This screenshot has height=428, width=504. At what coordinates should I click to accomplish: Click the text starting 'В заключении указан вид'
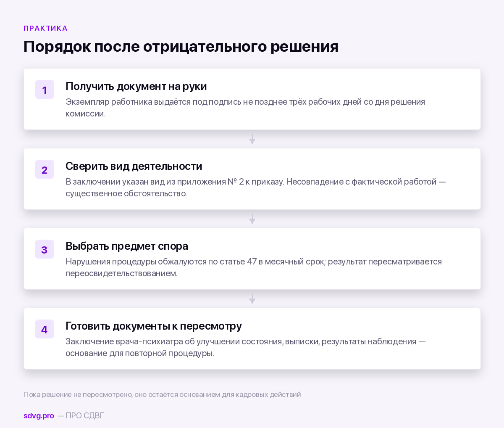(256, 188)
